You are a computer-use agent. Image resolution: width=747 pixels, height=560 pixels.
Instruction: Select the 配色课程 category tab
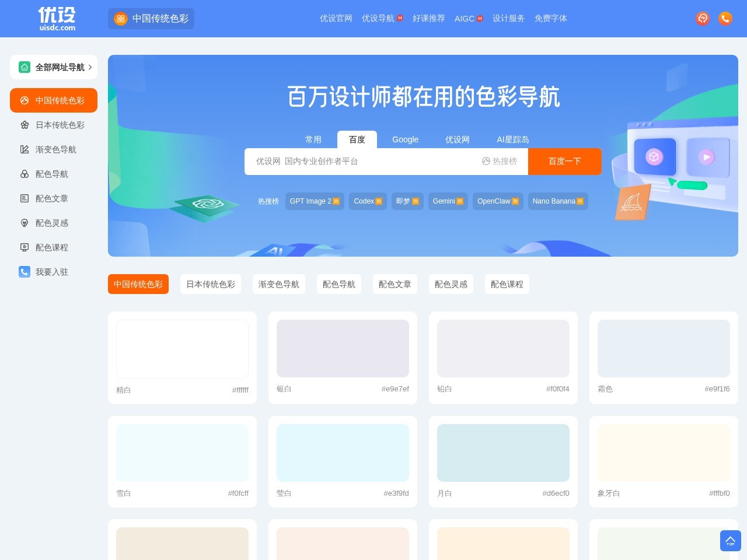[507, 284]
